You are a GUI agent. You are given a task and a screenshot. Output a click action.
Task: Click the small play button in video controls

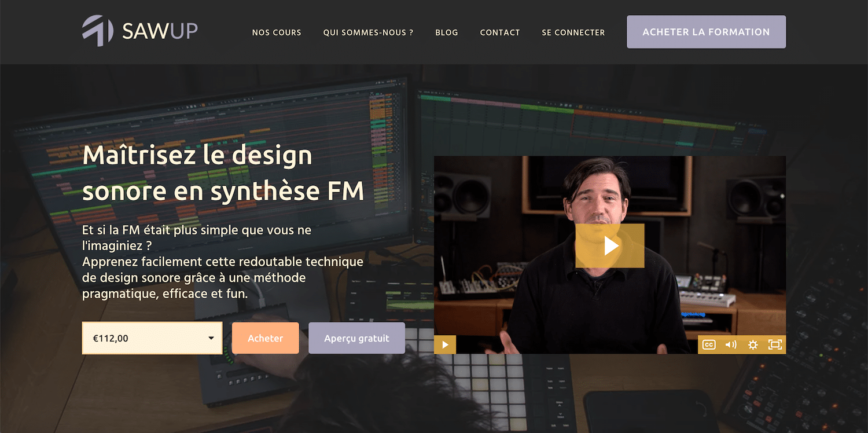click(x=445, y=344)
